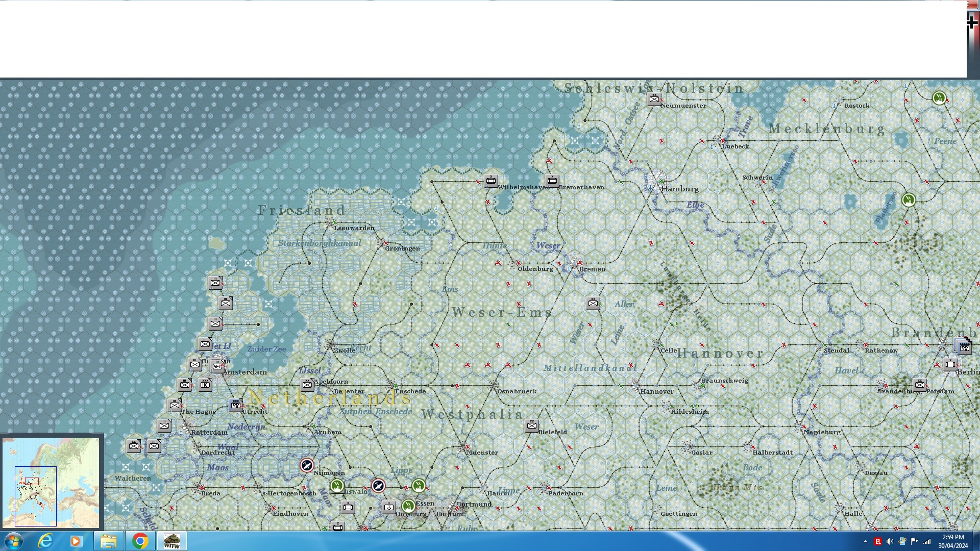The image size is (980, 551).
Task: Click the infantry division counter at Bielefeld
Action: coord(531,425)
